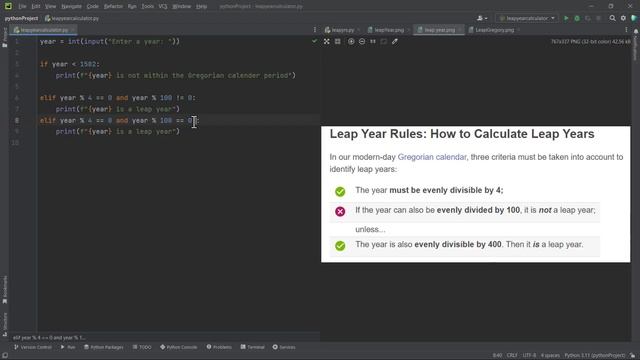Open the VCS menu
The image size is (640, 360).
click(163, 7)
